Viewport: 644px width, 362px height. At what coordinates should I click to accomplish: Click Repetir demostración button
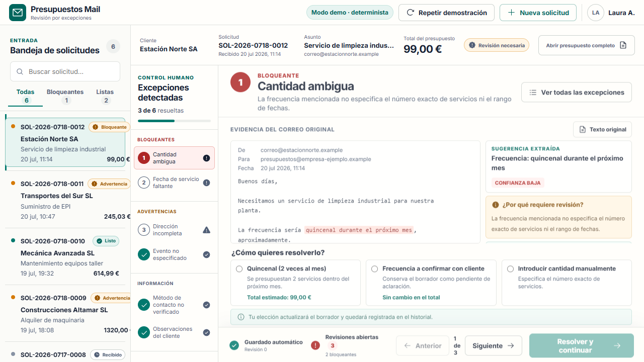[446, 13]
